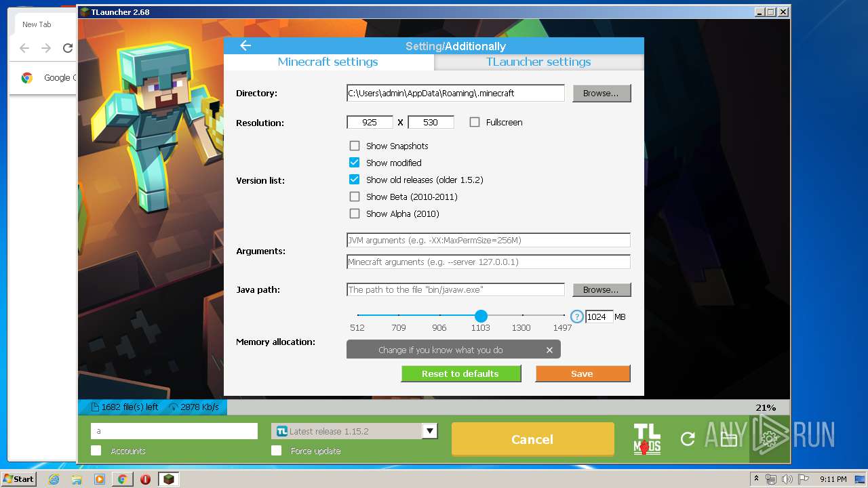The height and width of the screenshot is (488, 868).
Task: Dismiss the 'Change if you know' hint
Action: [x=549, y=350]
